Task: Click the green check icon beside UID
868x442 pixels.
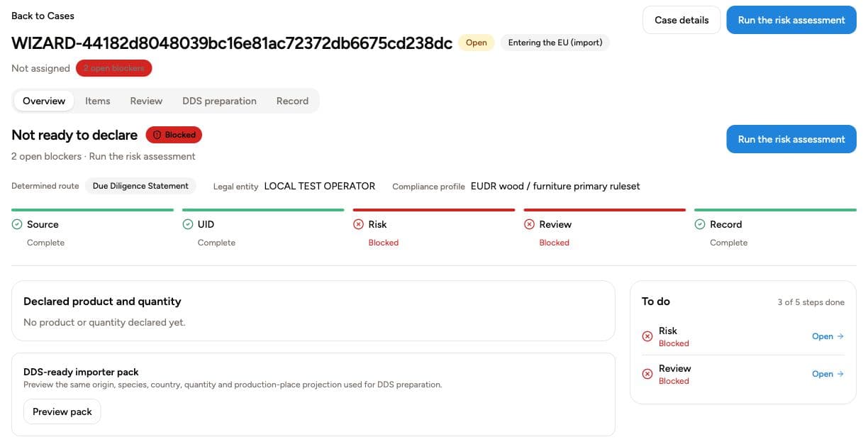Action: coord(188,224)
